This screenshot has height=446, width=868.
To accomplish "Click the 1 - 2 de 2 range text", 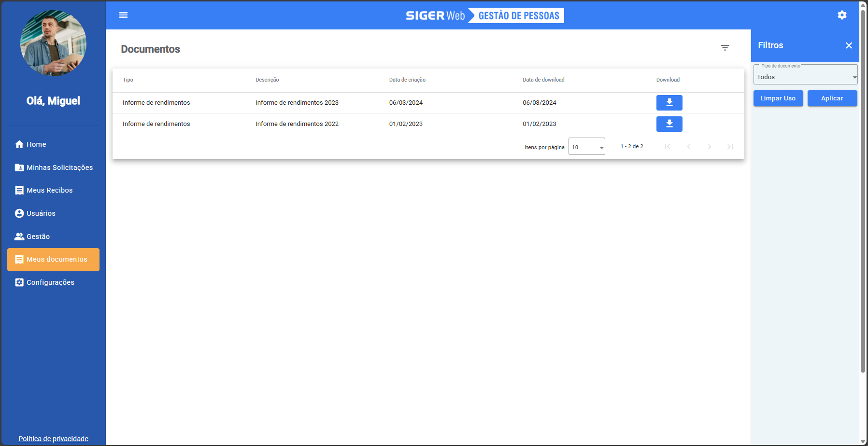I will [632, 146].
